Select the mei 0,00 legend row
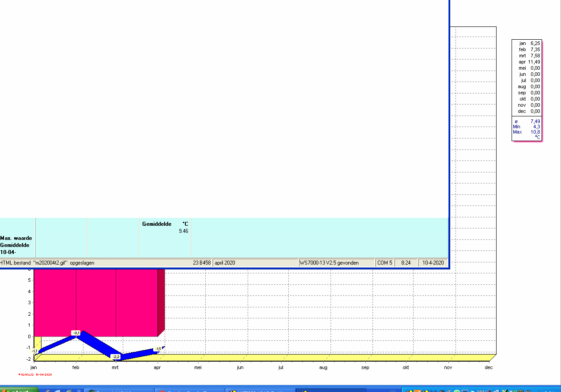 pos(529,68)
